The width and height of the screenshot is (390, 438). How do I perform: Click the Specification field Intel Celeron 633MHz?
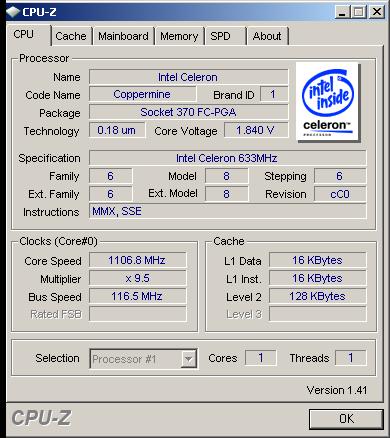click(x=227, y=158)
